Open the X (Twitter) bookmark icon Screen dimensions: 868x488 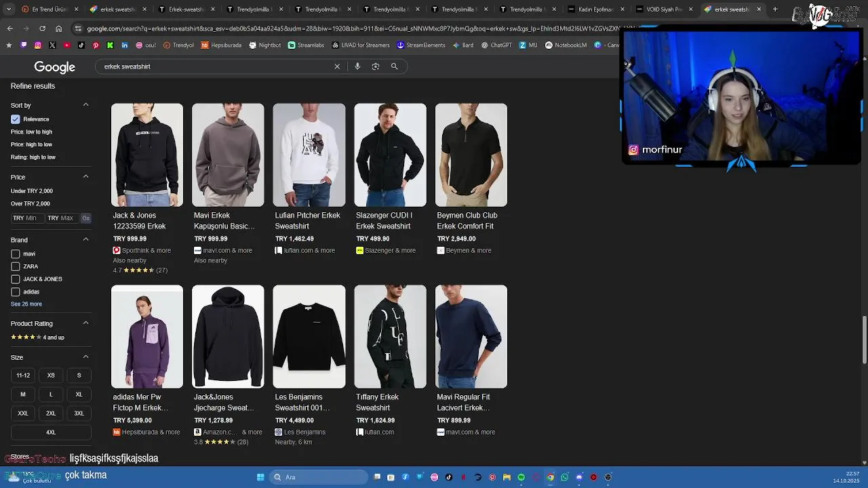click(52, 45)
